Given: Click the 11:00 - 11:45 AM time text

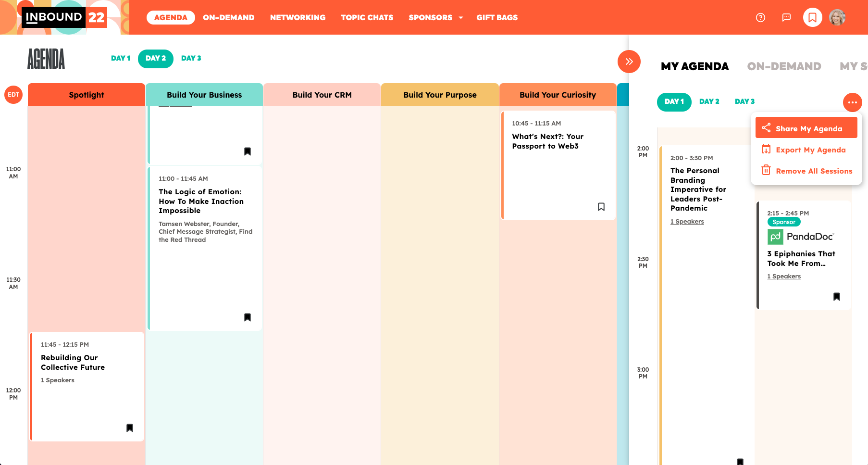Looking at the screenshot, I should click(183, 179).
